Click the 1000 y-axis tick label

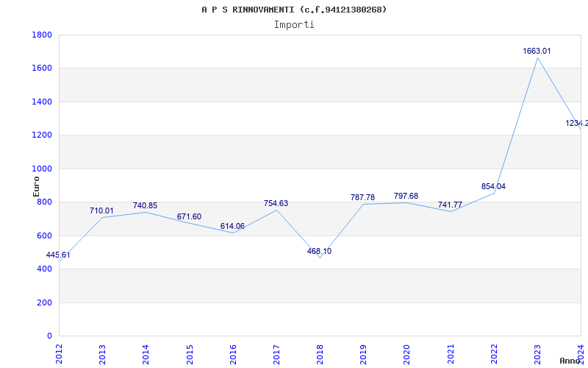[x=42, y=169]
